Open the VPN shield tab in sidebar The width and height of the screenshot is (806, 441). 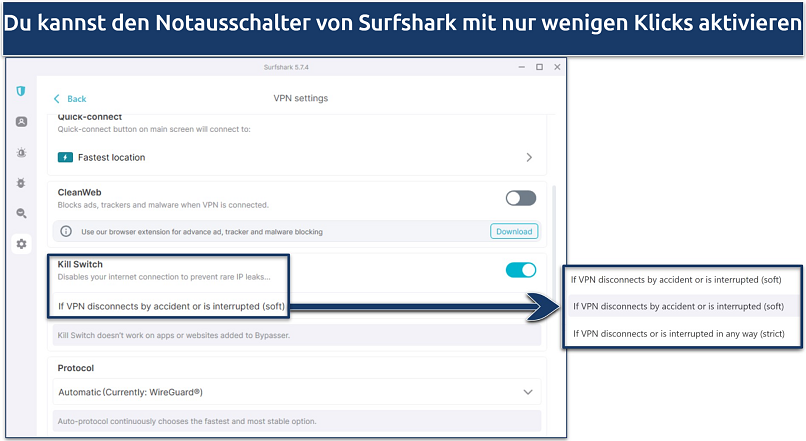click(21, 91)
